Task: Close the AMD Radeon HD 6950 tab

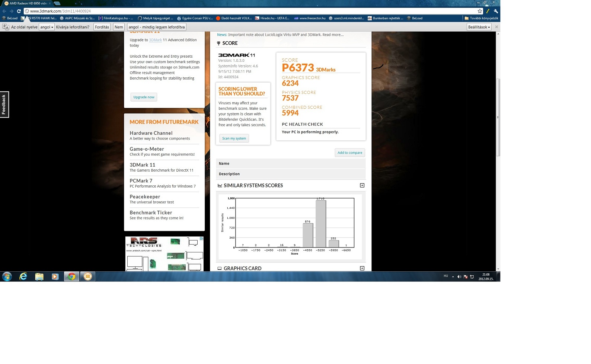Action: click(x=50, y=3)
